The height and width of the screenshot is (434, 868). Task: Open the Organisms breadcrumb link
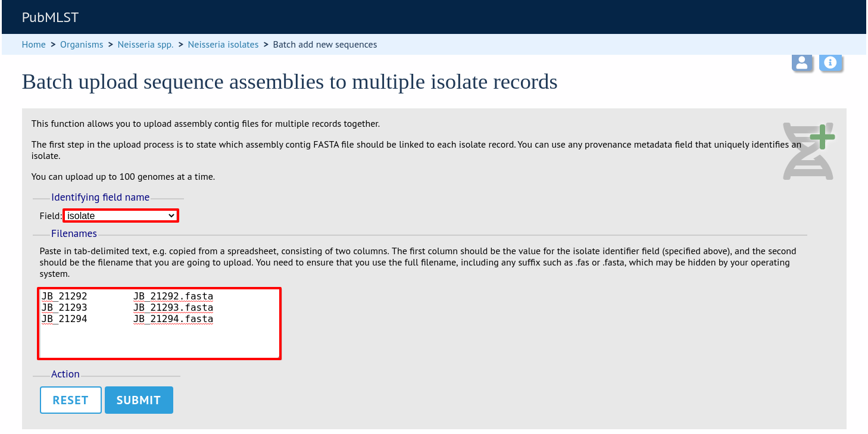82,45
